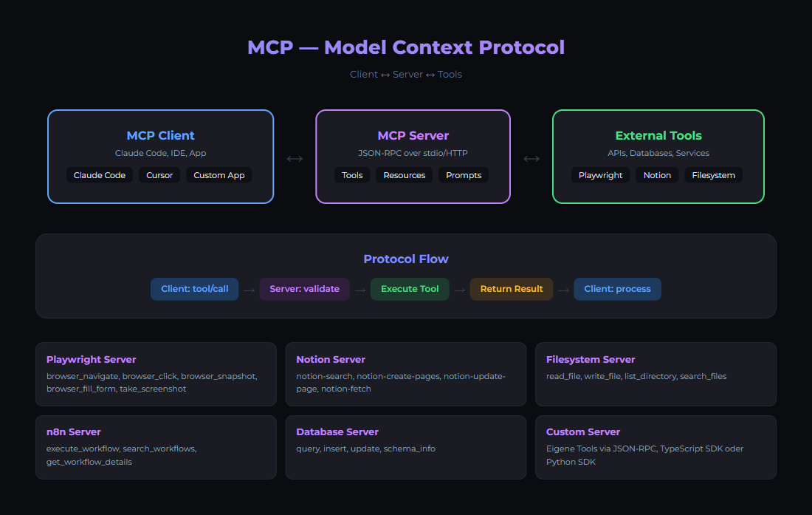Click the Resources chip
This screenshot has width=812, height=515.
click(x=405, y=175)
